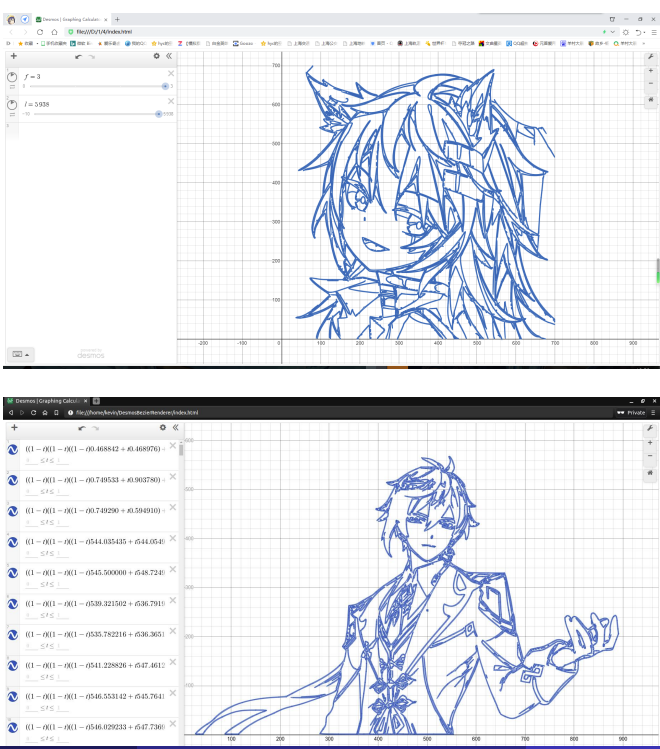Image resolution: width=660 pixels, height=749 pixels.
Task: Hide the curve with 545.500000 expression
Action: coord(13,573)
